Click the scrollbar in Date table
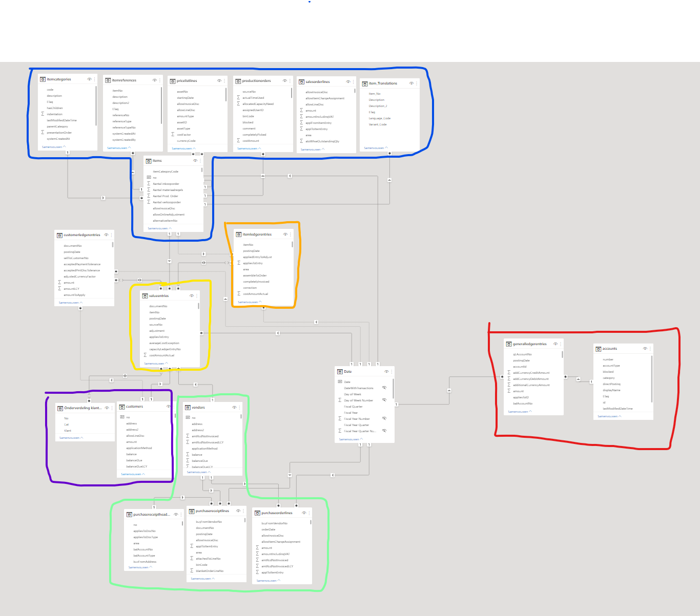Viewport: 700px width, 616px height. pyautogui.click(x=393, y=389)
